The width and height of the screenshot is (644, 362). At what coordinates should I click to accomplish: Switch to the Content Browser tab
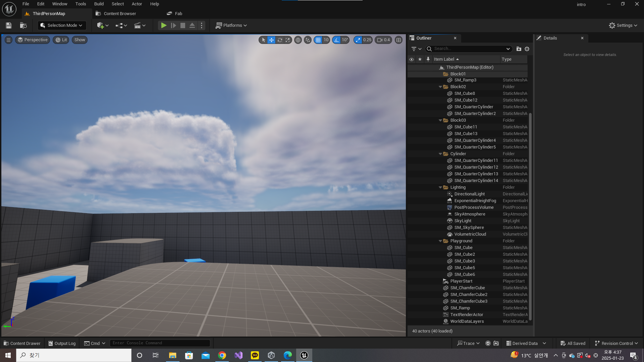(116, 14)
